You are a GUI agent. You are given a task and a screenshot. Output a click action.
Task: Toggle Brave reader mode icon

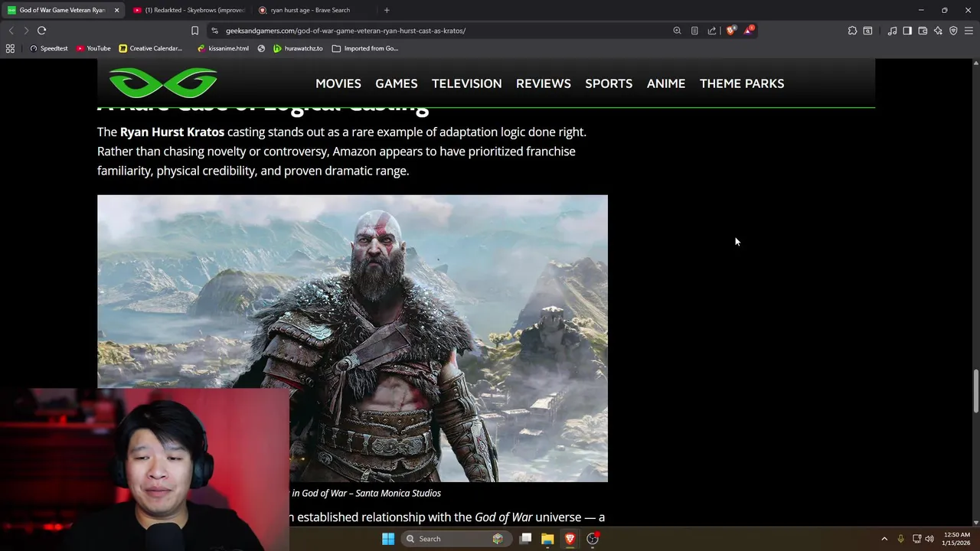(x=694, y=31)
